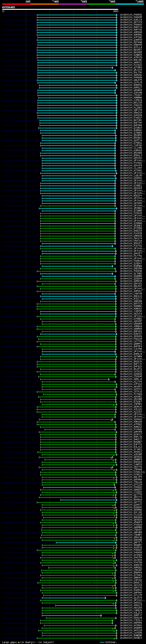Select the entry UniRef100_A7NYZ8
Viewport: 146px width, 644px height.
point(131,58)
